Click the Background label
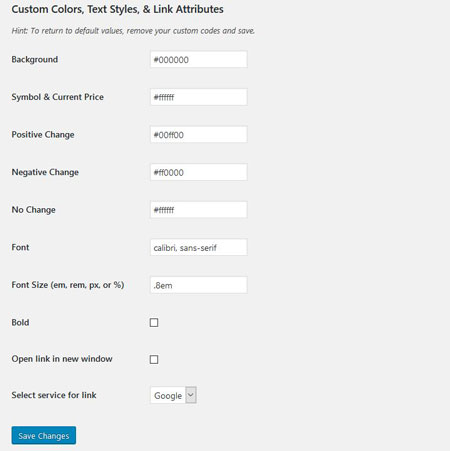 pos(35,59)
